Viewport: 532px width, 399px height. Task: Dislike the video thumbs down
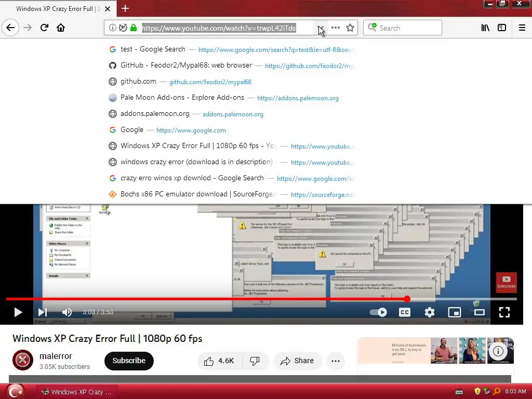tap(255, 361)
